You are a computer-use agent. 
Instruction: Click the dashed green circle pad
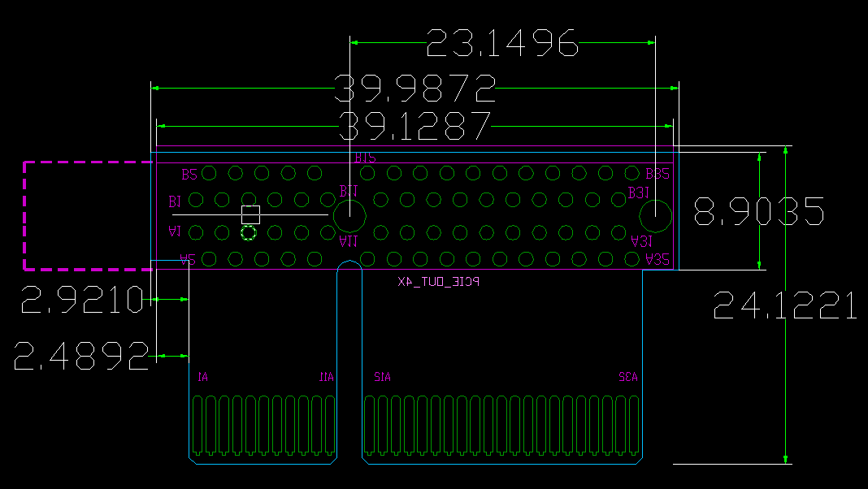coord(249,233)
